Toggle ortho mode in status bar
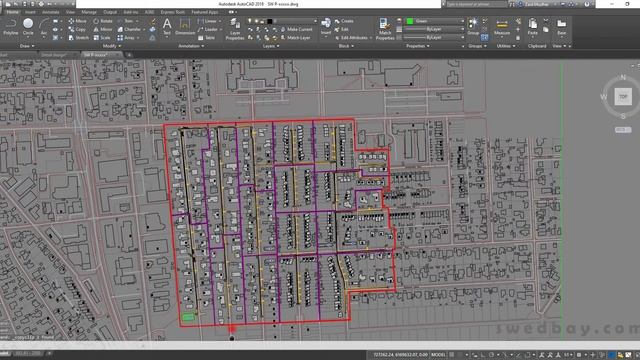This screenshot has width=640, height=360. point(483,355)
